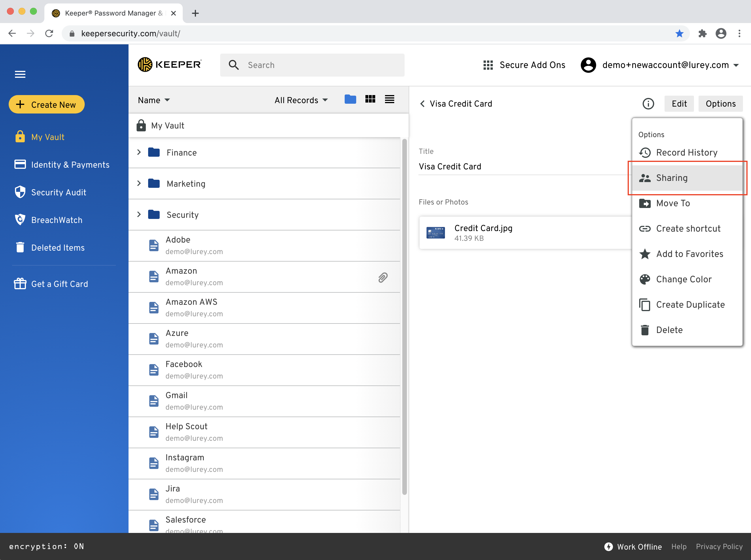Expand the Marketing folder chevron

(139, 183)
